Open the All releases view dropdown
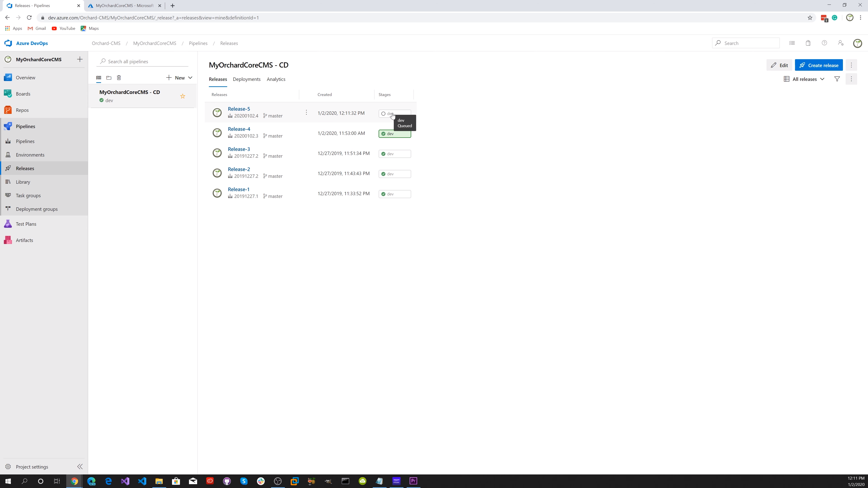 click(804, 79)
